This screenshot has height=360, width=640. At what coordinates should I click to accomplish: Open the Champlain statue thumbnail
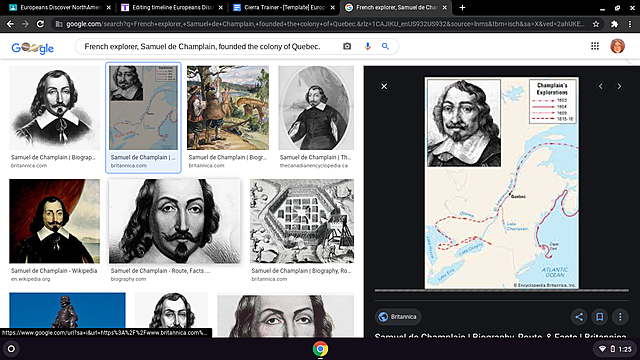(x=67, y=311)
